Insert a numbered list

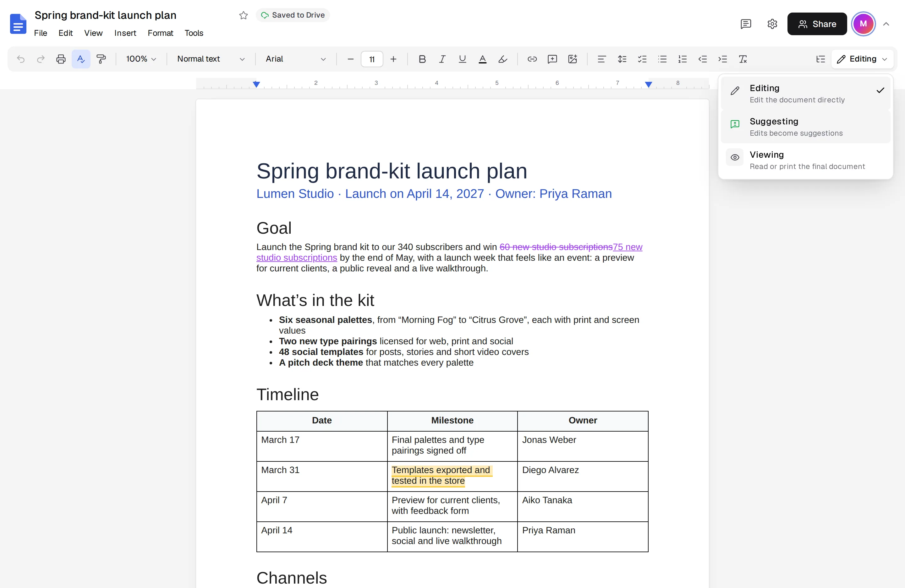tap(683, 59)
